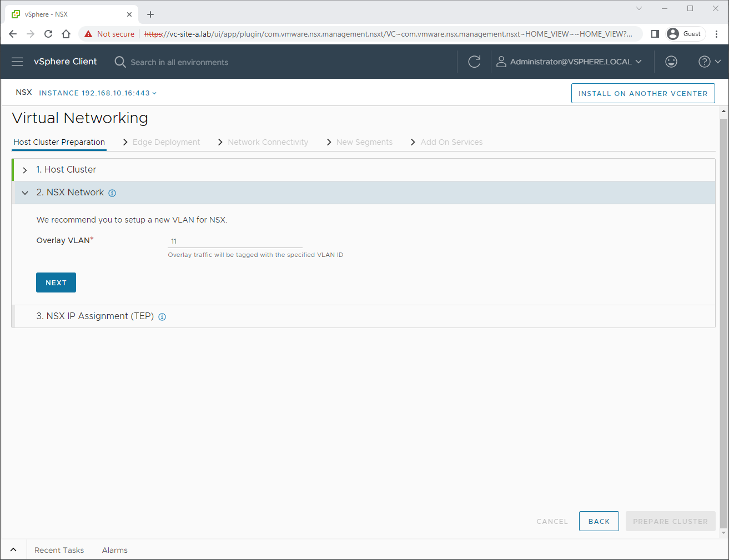Click browser forward arrow
Viewport: 729px width, 560px height.
tap(31, 34)
